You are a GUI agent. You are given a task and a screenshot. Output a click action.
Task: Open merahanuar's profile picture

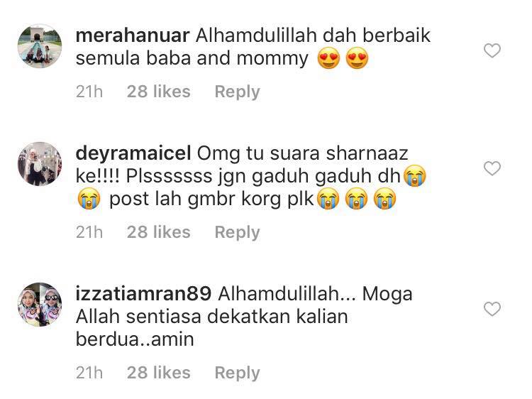[40, 46]
